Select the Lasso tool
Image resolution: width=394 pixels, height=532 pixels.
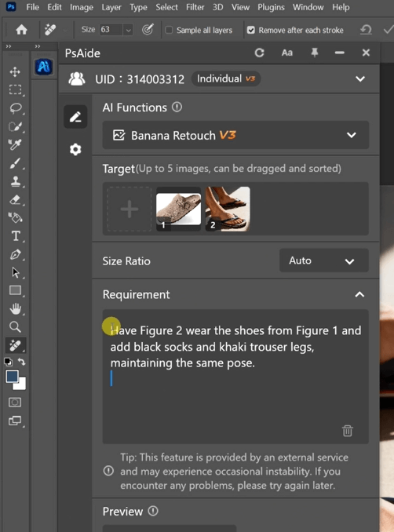tap(16, 108)
